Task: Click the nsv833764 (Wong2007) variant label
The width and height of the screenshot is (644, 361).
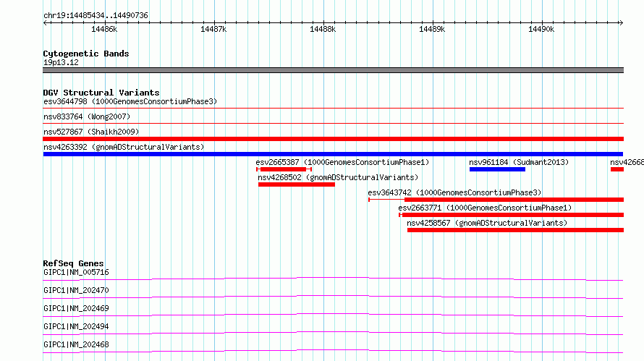Action: click(x=87, y=116)
